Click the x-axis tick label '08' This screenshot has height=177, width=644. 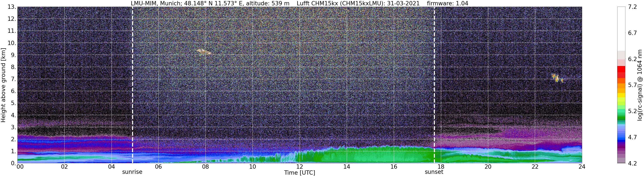(205, 167)
